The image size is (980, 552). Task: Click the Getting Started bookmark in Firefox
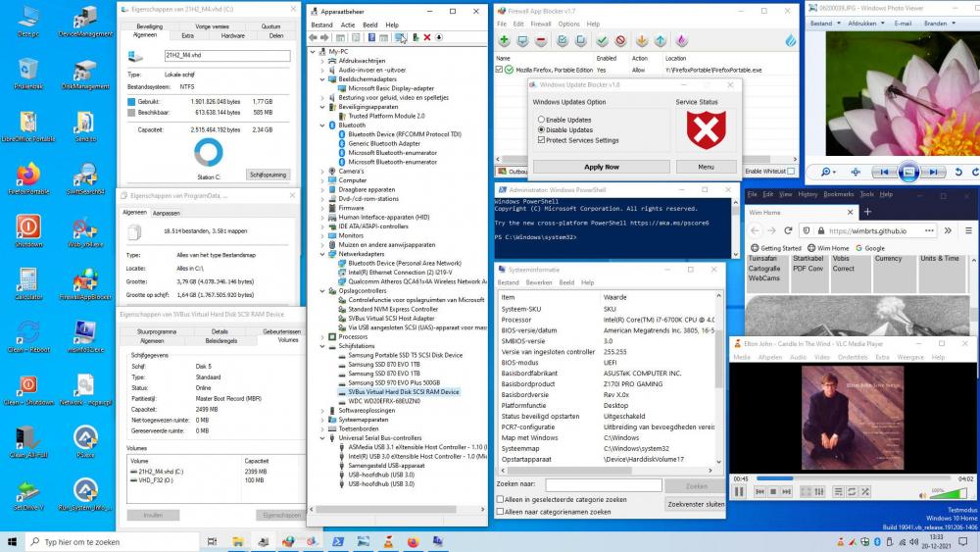click(x=775, y=248)
